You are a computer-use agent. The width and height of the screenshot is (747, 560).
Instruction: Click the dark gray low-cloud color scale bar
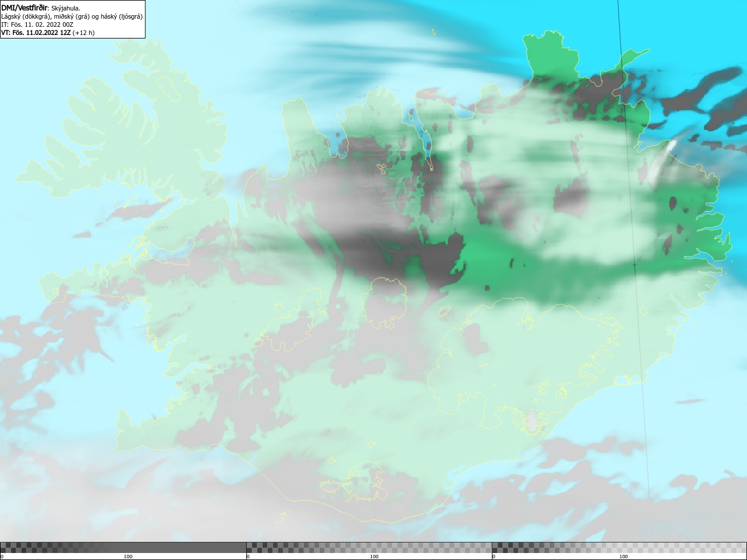(123, 548)
